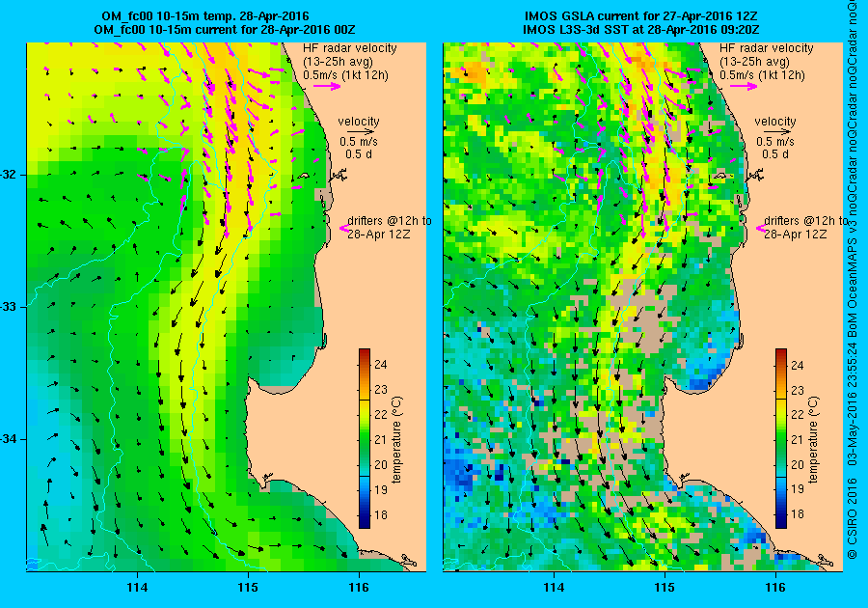Click the '22' tick on the OM_fc00 colorbar

(x=380, y=414)
